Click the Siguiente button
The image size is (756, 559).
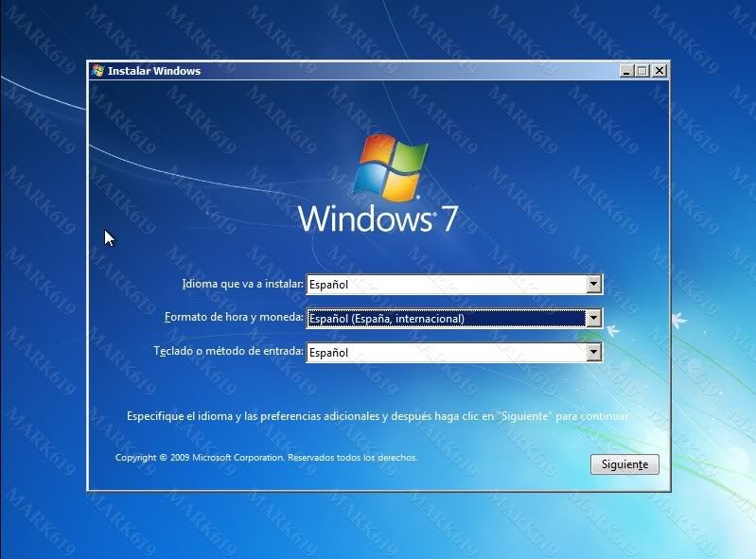624,464
